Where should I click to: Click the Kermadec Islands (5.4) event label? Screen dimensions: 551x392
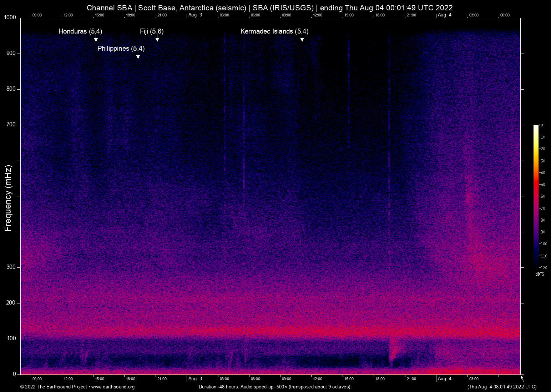pyautogui.click(x=274, y=31)
